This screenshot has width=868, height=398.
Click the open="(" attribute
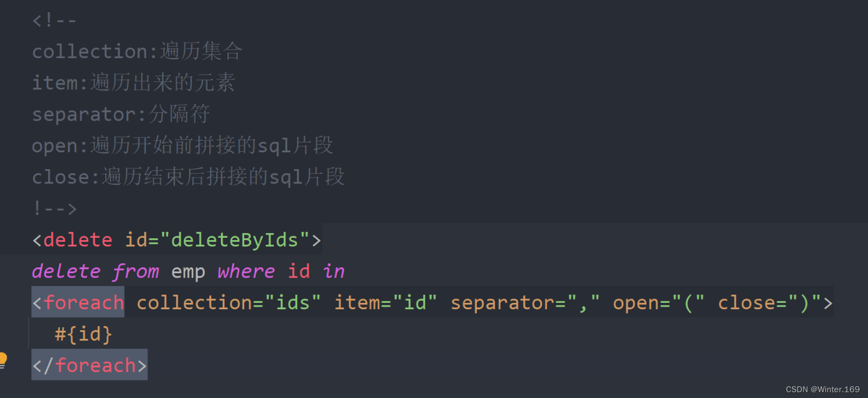point(659,303)
